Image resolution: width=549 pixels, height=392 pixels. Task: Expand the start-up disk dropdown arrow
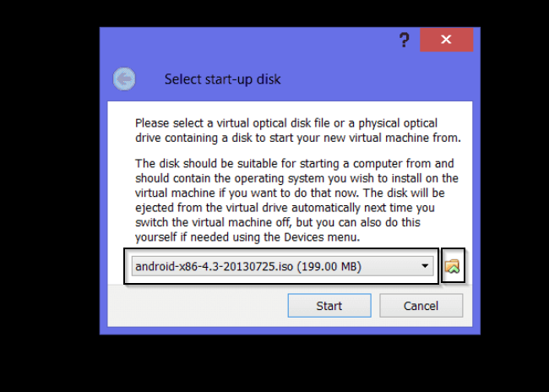[x=425, y=266]
